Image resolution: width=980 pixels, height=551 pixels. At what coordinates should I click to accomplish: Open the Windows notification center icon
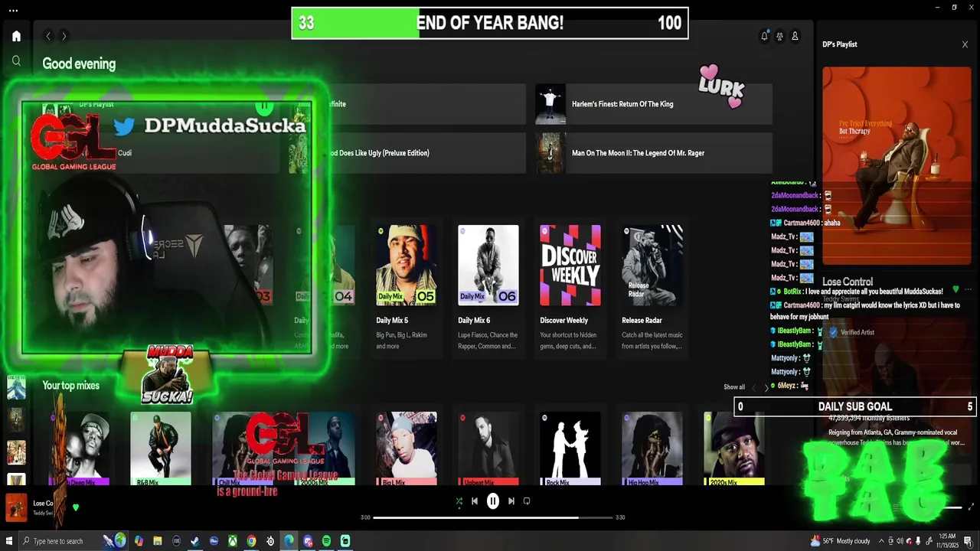[969, 541]
